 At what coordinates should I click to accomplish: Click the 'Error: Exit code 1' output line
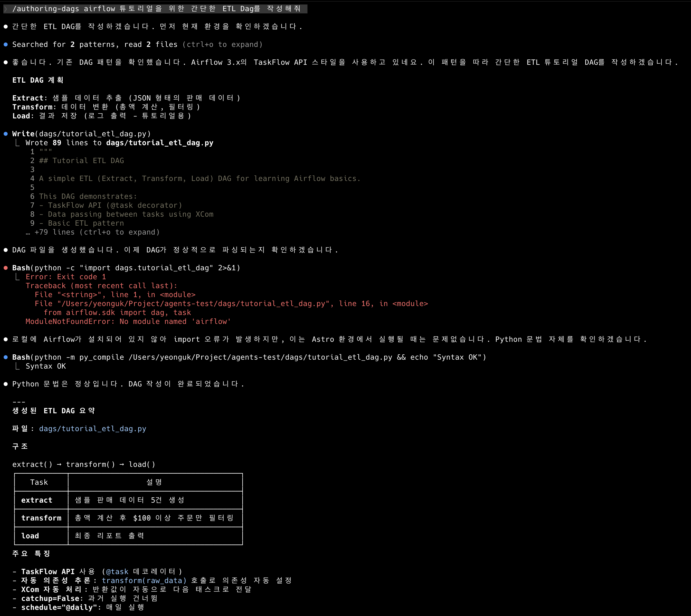point(66,277)
